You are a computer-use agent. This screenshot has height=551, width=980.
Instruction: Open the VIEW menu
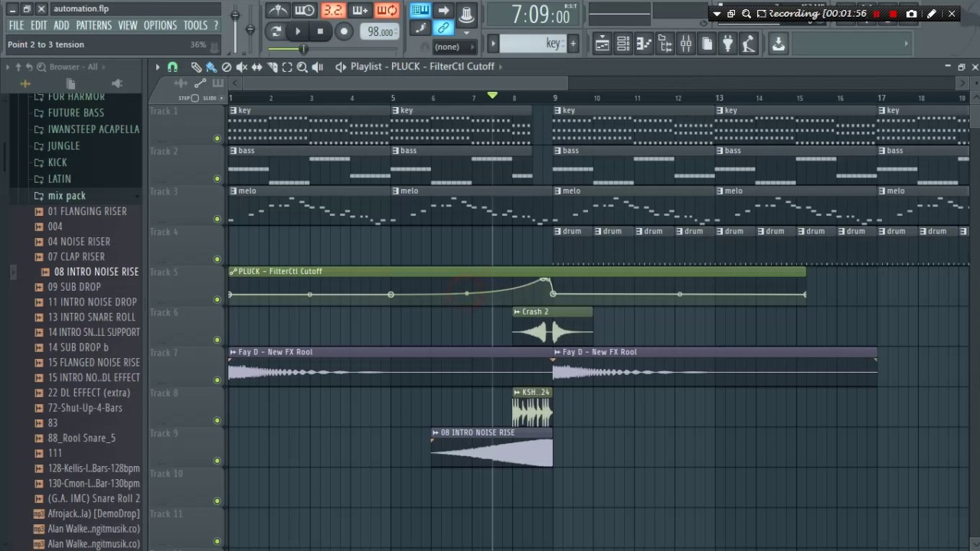[127, 25]
